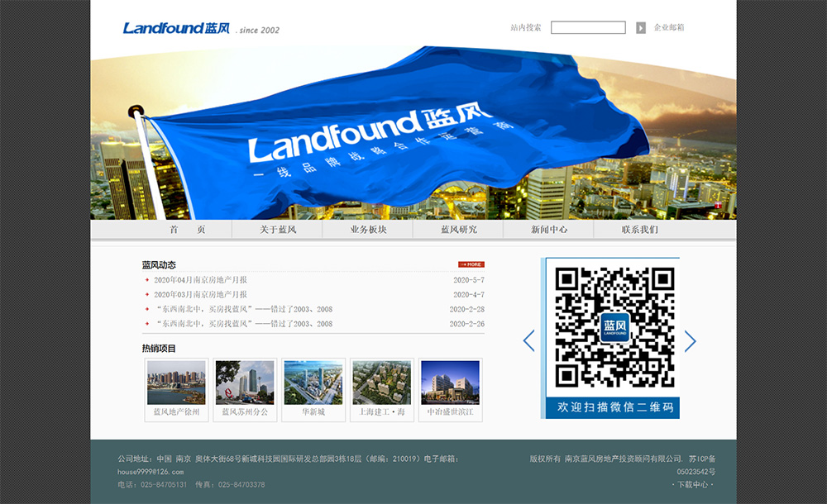
Task: Click 下载中心 link in footer
Action: pos(693,485)
